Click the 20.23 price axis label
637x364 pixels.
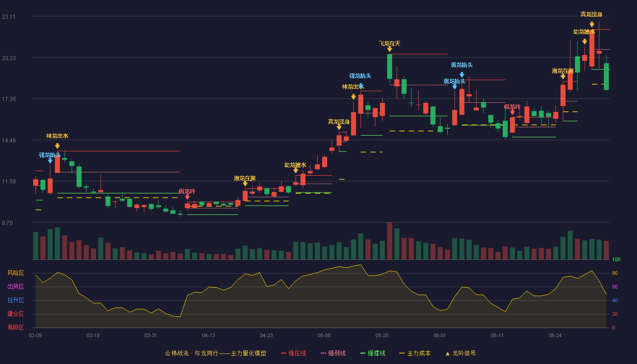[x=9, y=58]
